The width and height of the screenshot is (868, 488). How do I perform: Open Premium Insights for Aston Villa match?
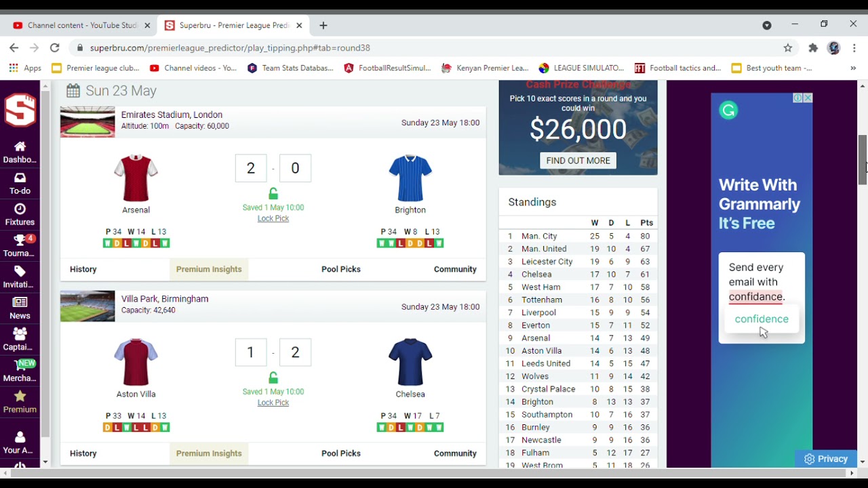click(209, 453)
